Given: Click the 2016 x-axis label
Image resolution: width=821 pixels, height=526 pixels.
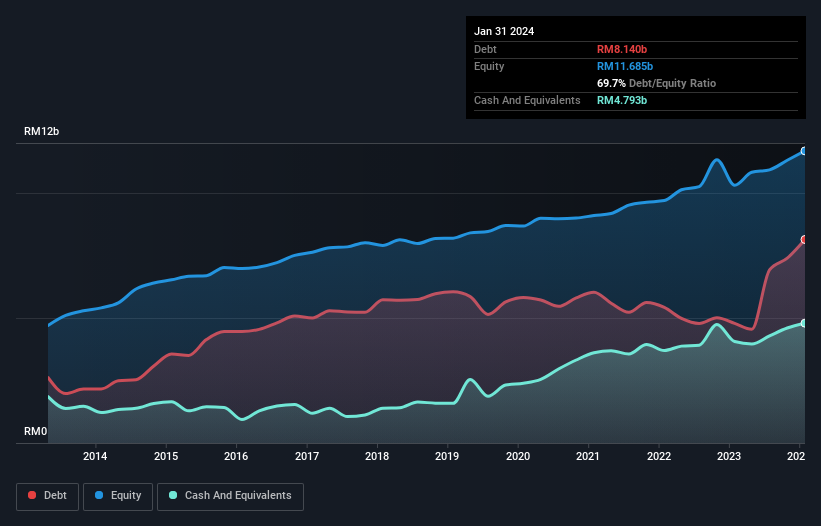Looking at the screenshot, I should [x=236, y=456].
